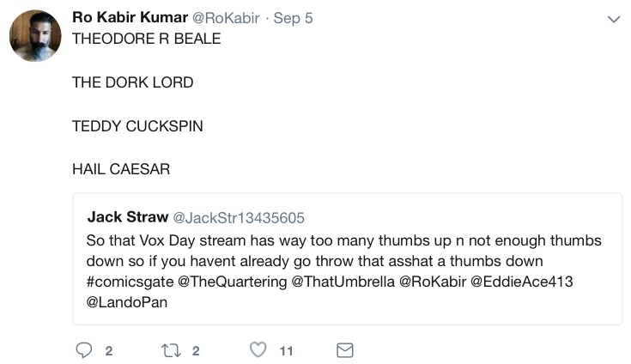Open the @LandoPan mention
The image size is (631, 364).
[x=127, y=302]
